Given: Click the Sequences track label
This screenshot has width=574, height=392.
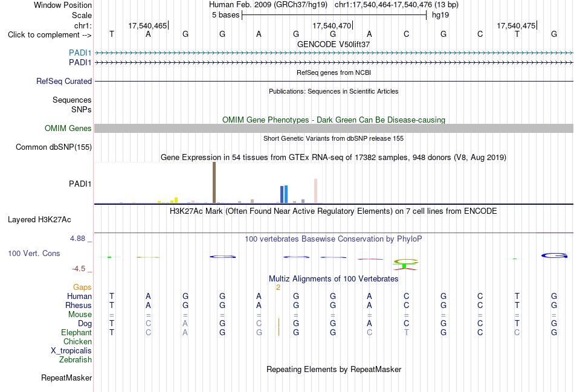Looking at the screenshot, I should coord(72,100).
